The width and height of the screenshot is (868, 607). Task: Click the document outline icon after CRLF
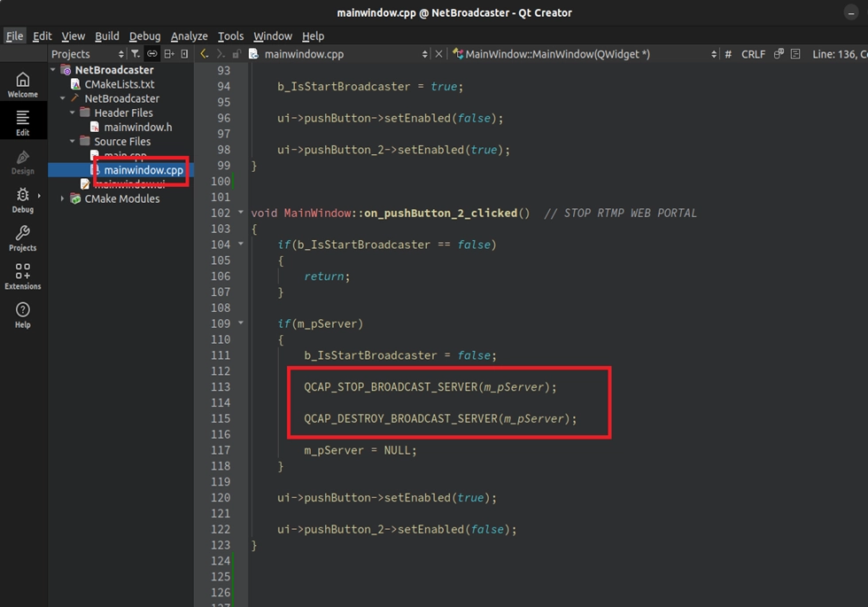pyautogui.click(x=795, y=54)
